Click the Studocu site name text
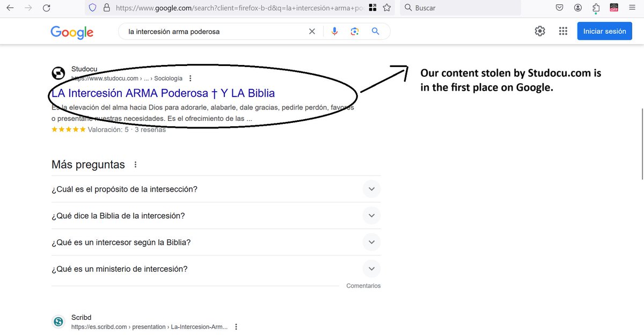Image resolution: width=644 pixels, height=336 pixels. pos(84,69)
